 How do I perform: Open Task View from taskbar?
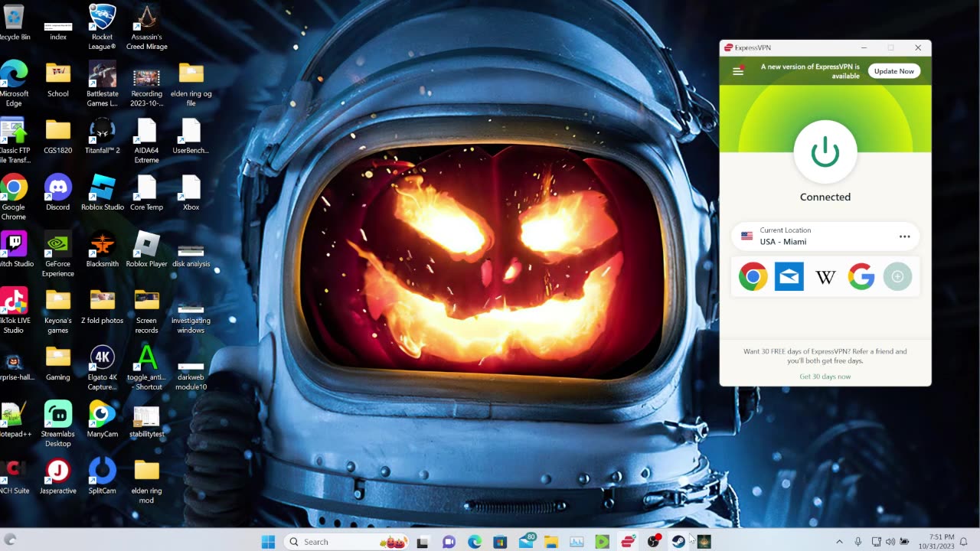[423, 542]
